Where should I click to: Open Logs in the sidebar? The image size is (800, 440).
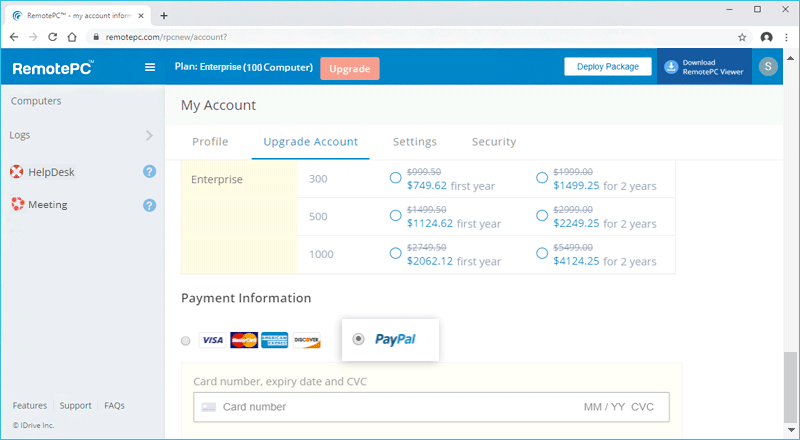[x=20, y=135]
